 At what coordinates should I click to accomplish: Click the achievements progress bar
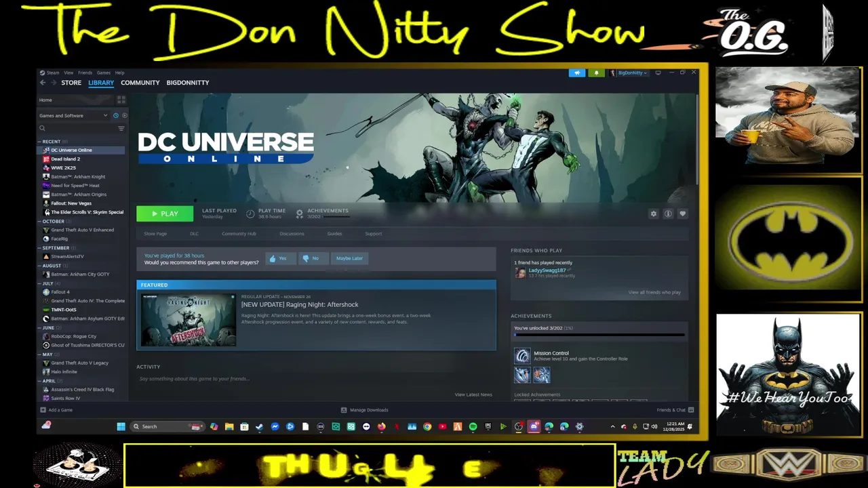[x=599, y=335]
